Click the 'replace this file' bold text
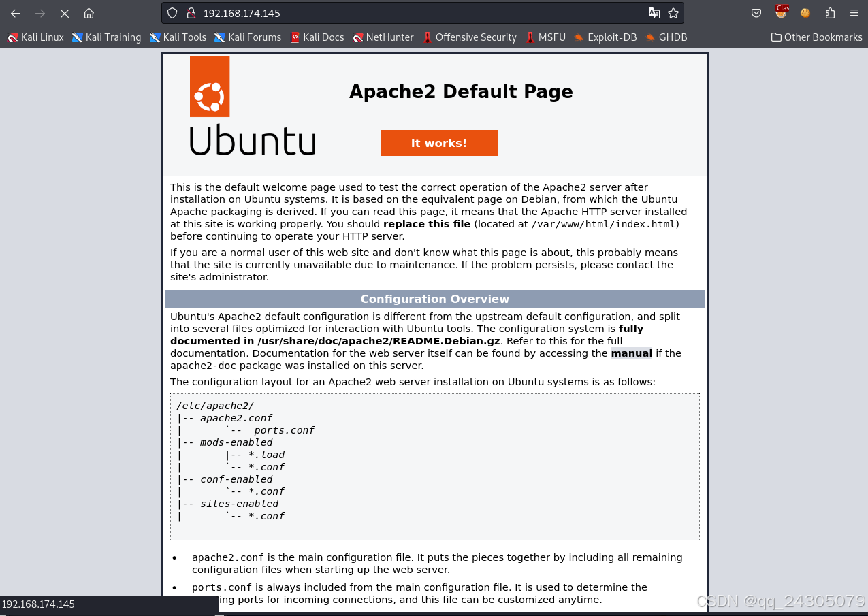The image size is (868, 616). [427, 224]
